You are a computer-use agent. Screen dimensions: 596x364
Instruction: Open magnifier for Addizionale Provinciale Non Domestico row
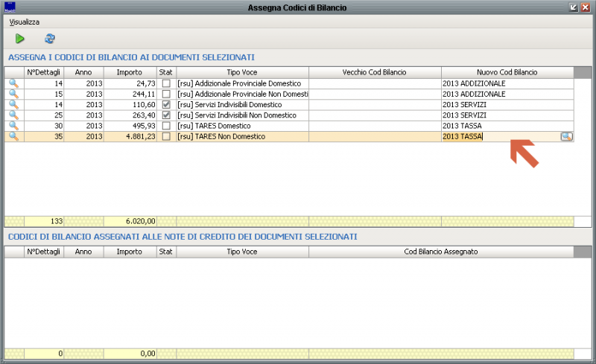pos(13,95)
